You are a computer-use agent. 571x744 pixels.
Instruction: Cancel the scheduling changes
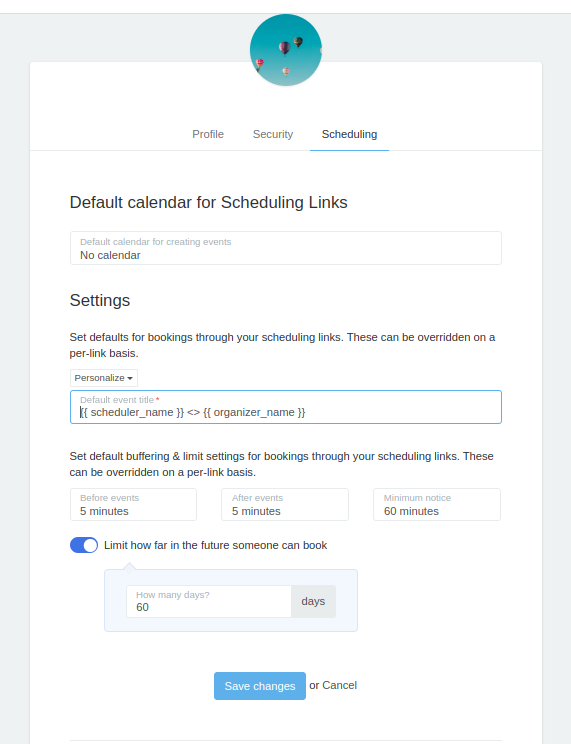point(339,685)
